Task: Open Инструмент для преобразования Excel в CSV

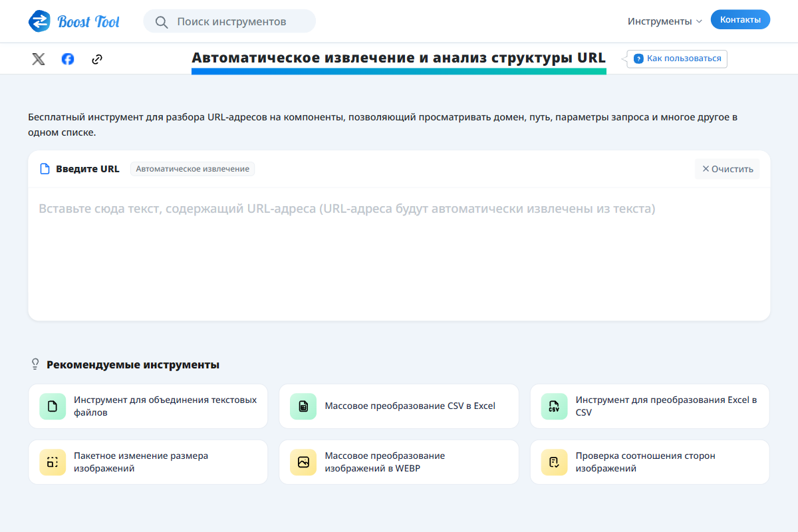Action: [x=650, y=406]
